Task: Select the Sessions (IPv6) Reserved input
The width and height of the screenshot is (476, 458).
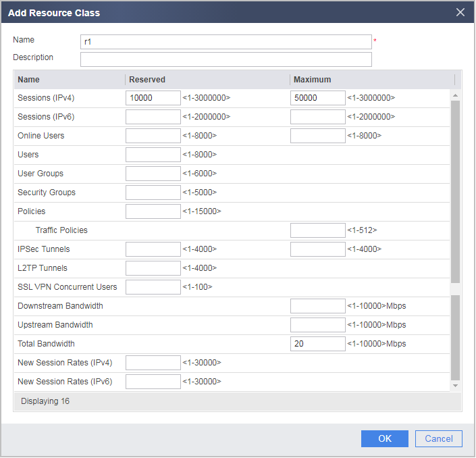Action: 153,117
